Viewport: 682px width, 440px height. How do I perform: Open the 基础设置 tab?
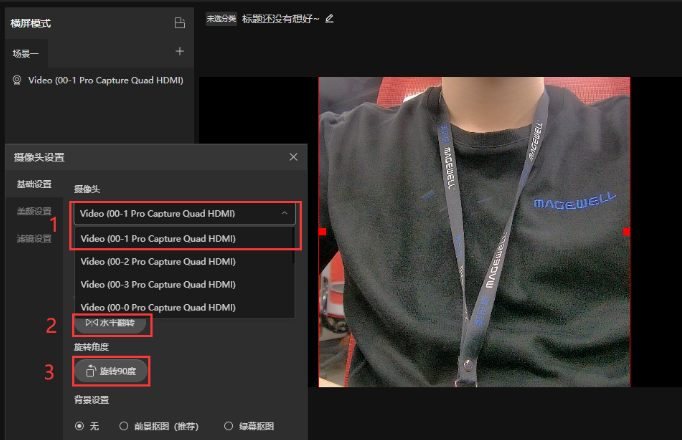click(x=34, y=184)
